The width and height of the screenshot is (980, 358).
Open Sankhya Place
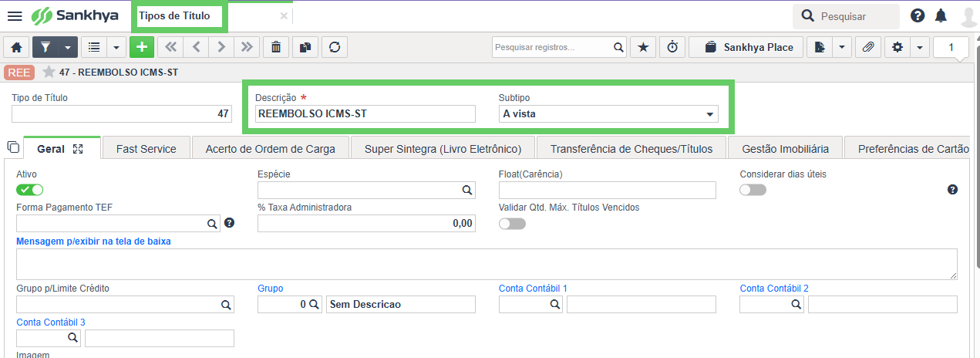coord(746,47)
